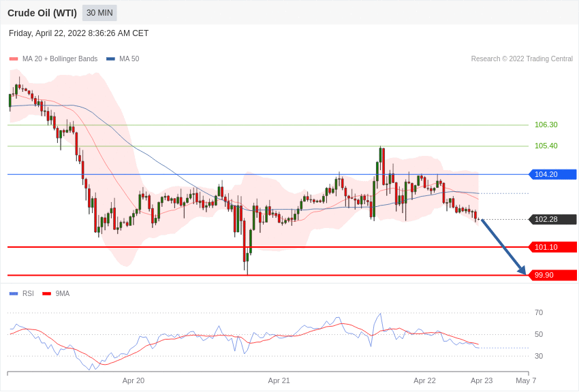This screenshot has height=392, width=579.
Task: Select the date and time stamp text
Action: click(x=78, y=33)
